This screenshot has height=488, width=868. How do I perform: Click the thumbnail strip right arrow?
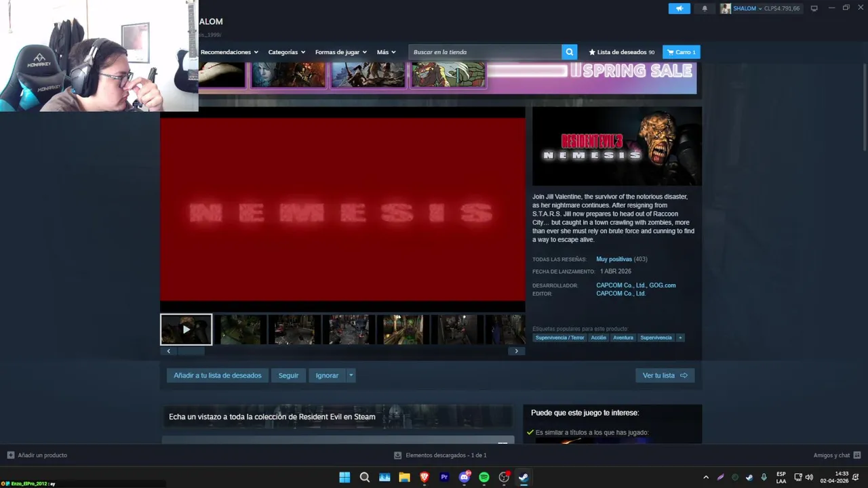(517, 351)
